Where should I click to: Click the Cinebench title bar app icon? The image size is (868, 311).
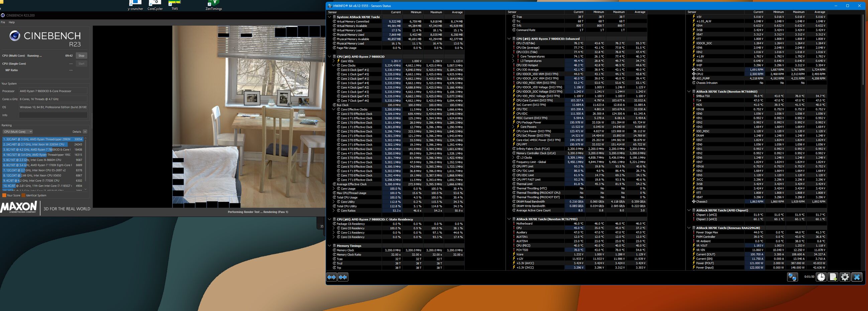pyautogui.click(x=3, y=15)
